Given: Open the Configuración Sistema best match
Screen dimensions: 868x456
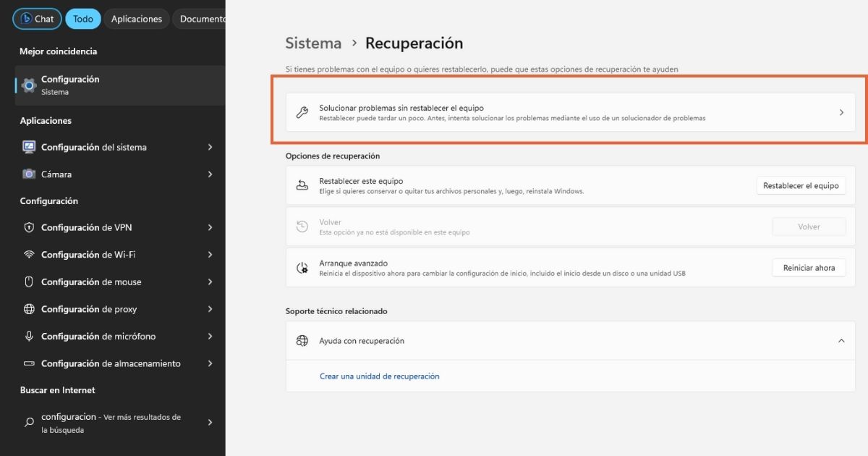Looking at the screenshot, I should (120, 85).
